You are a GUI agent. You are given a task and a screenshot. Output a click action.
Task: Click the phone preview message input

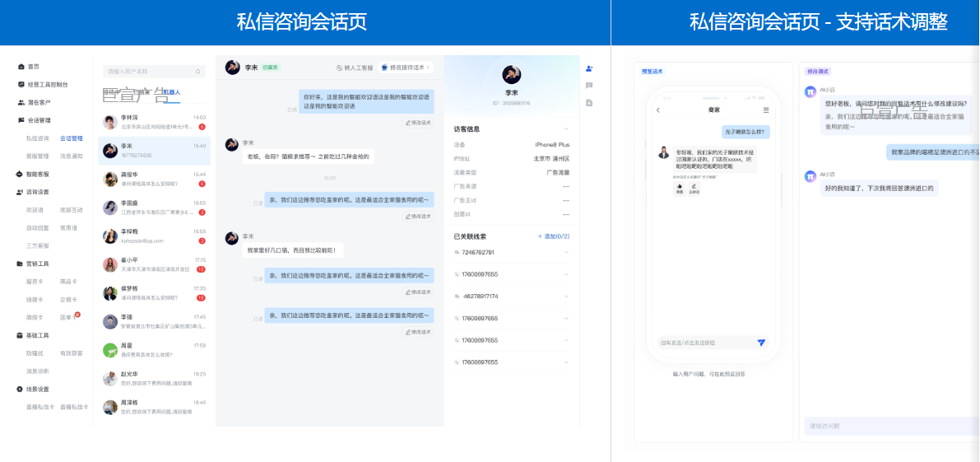[x=706, y=343]
